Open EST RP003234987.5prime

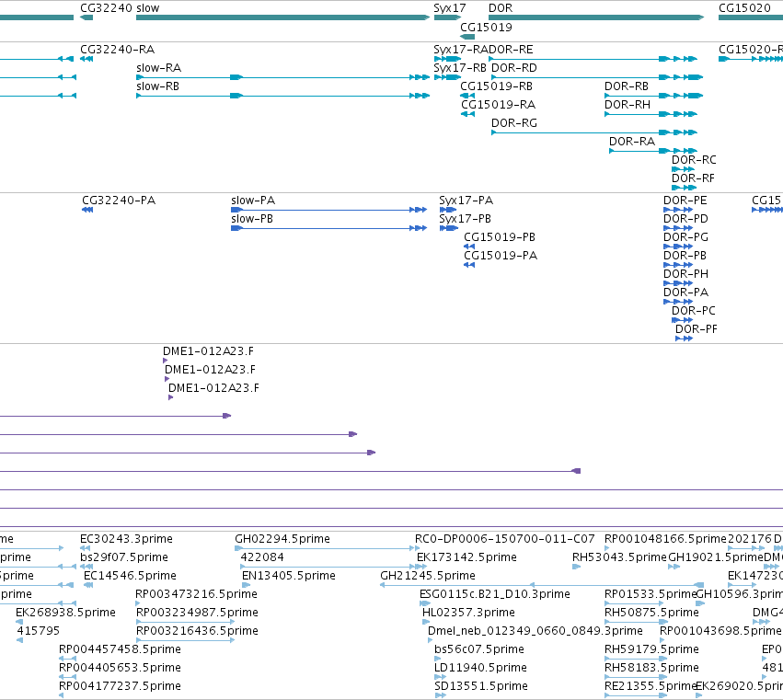pos(185,622)
